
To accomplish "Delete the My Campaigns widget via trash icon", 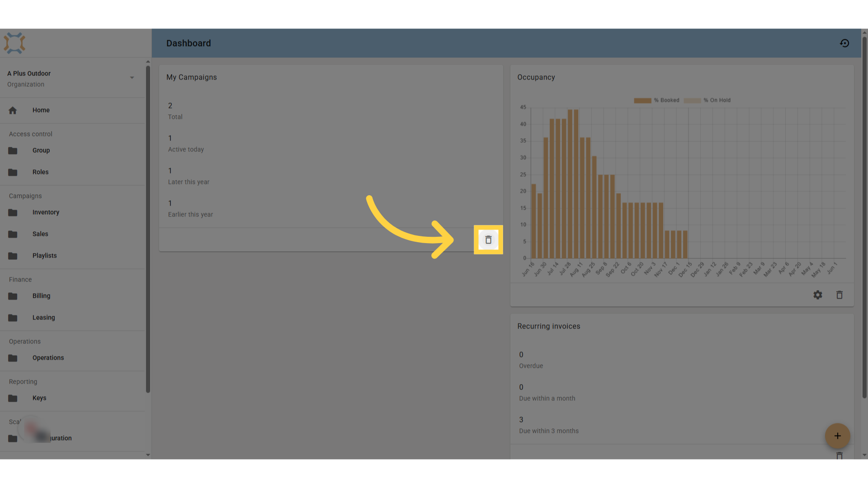I will 488,240.
